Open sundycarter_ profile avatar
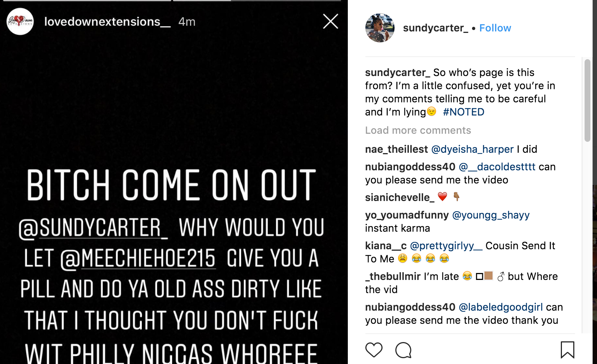Screen dimensions: 597x364 click(380, 28)
